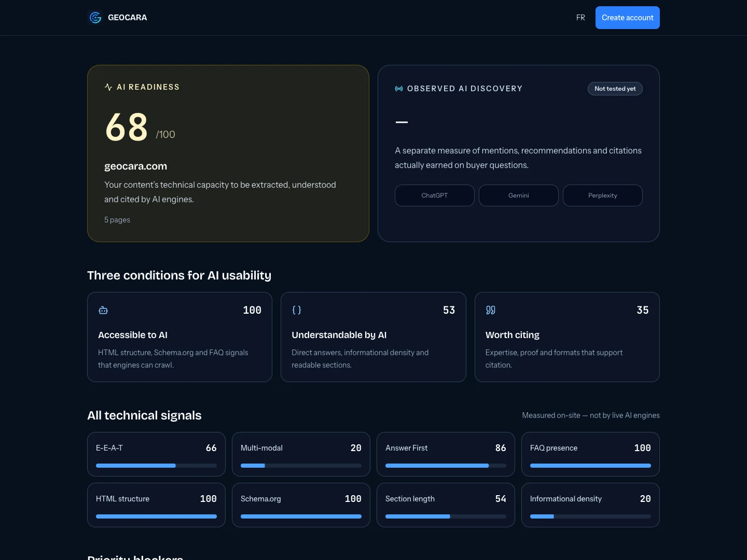Click the FAQ presence signal label

point(554,448)
